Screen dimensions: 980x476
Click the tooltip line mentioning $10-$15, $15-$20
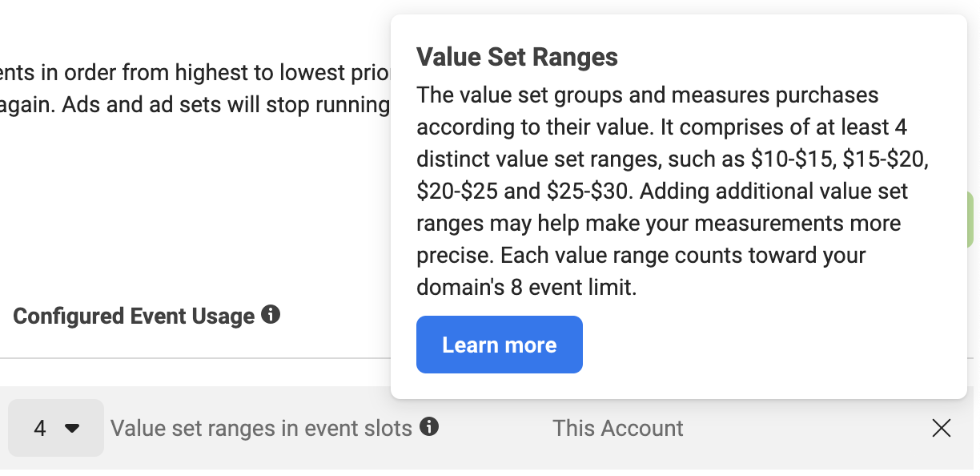click(673, 159)
